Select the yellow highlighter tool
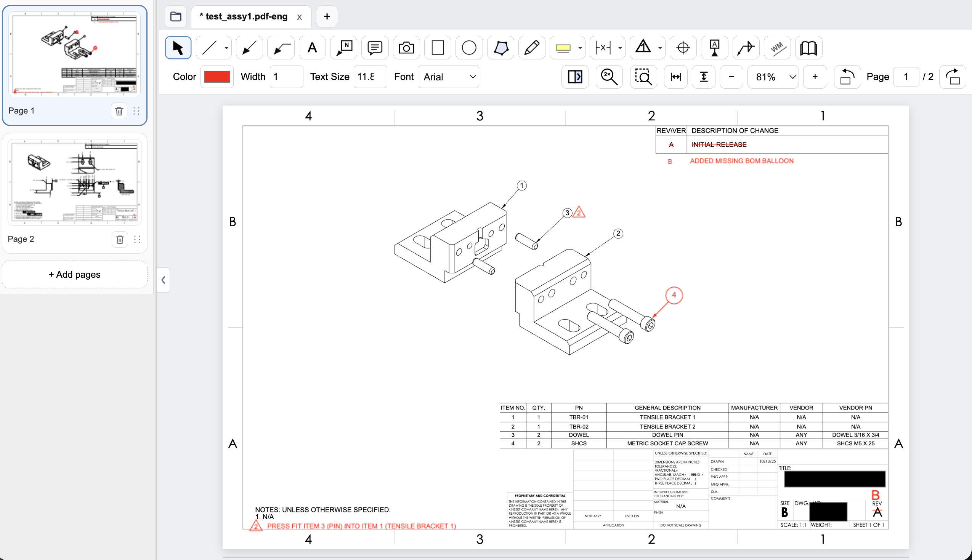Image resolution: width=972 pixels, height=560 pixels. (563, 48)
